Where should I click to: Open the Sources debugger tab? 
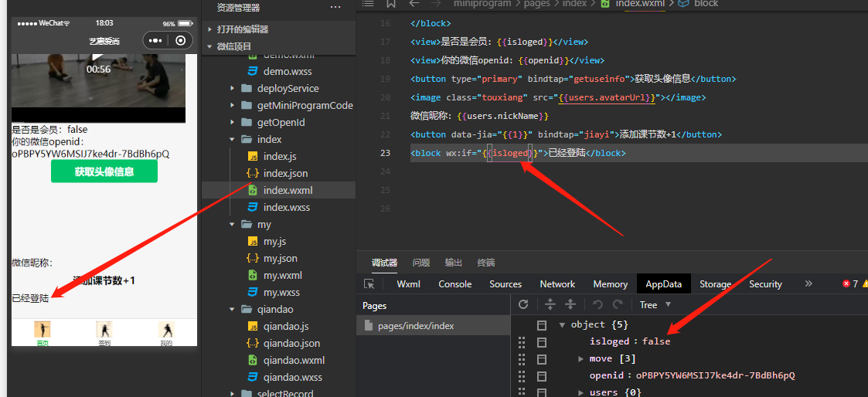pos(505,283)
